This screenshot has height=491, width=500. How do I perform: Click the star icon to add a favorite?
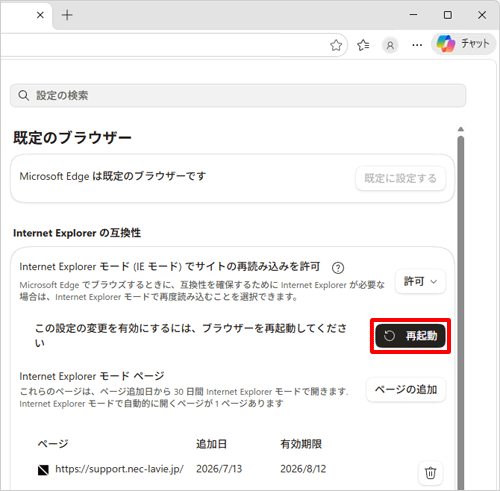(x=336, y=45)
